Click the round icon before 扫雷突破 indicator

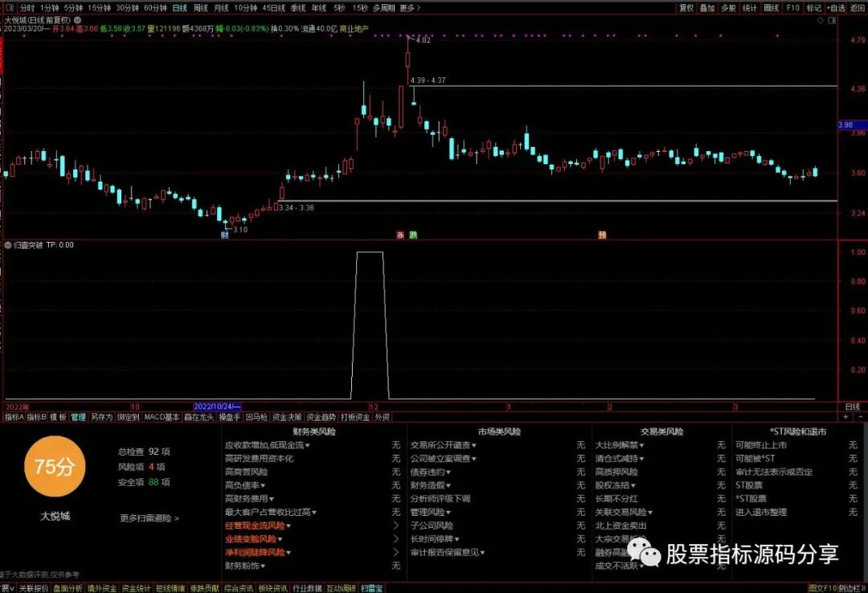(x=8, y=245)
